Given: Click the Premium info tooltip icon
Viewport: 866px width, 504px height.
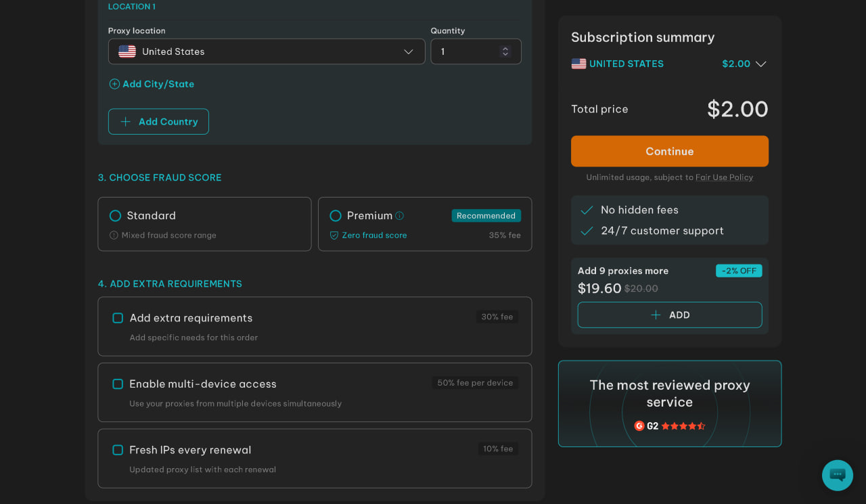Looking at the screenshot, I should click(x=400, y=216).
